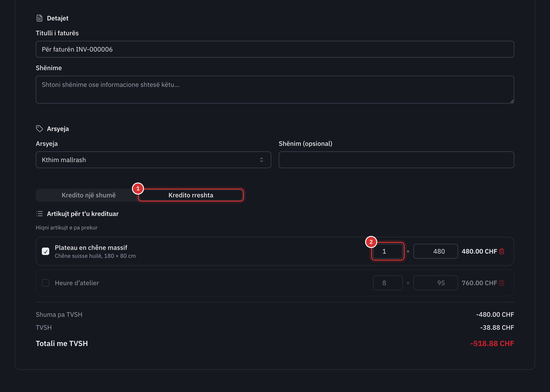Click the -518.88 CHF total amount
Screen dimensions: 550x392
tap(492, 343)
